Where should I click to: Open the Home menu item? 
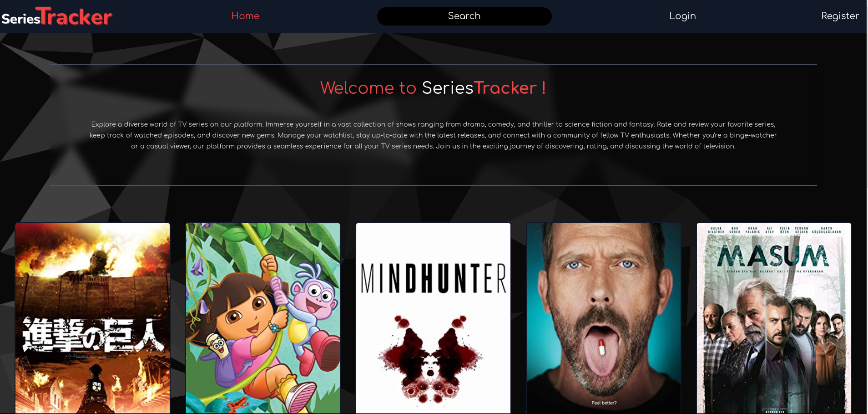pos(245,16)
